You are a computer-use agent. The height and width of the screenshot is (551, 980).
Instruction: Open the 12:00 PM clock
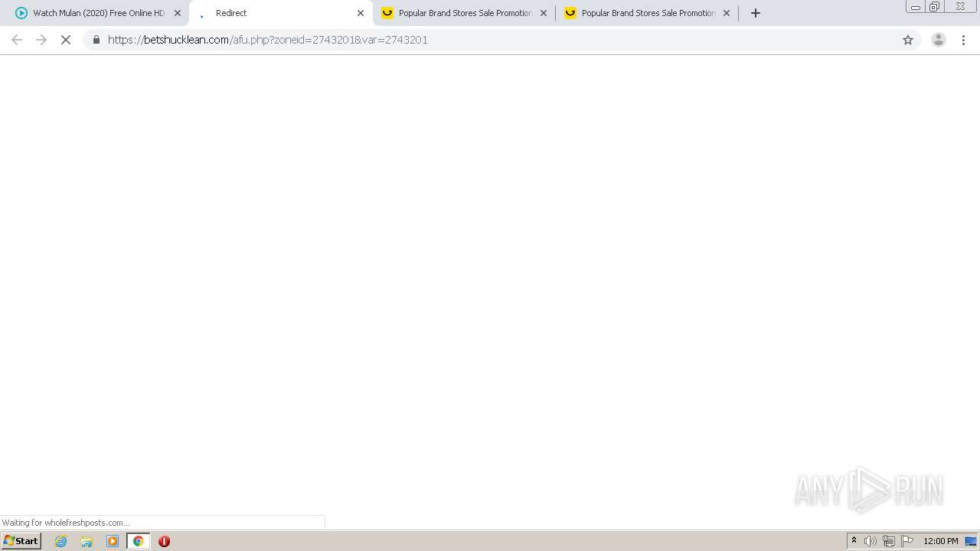pos(941,541)
